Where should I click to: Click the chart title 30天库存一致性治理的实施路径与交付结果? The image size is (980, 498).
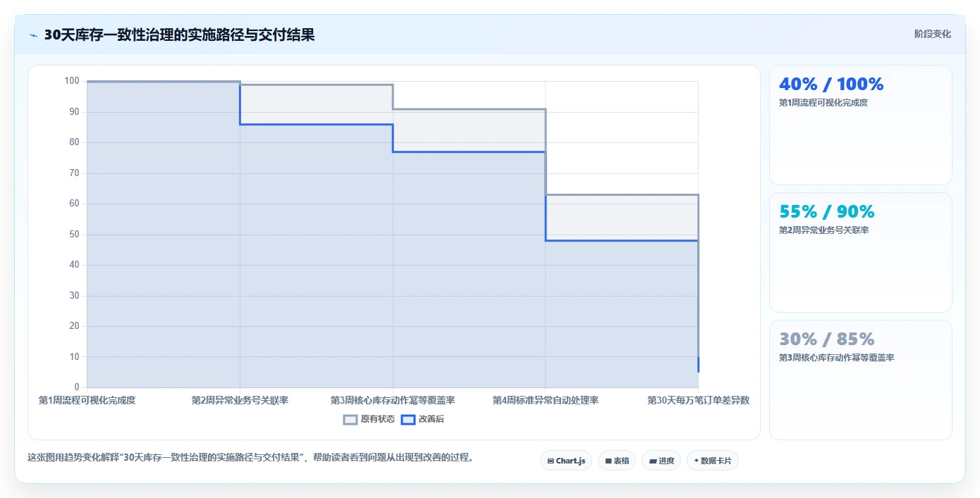click(x=179, y=35)
